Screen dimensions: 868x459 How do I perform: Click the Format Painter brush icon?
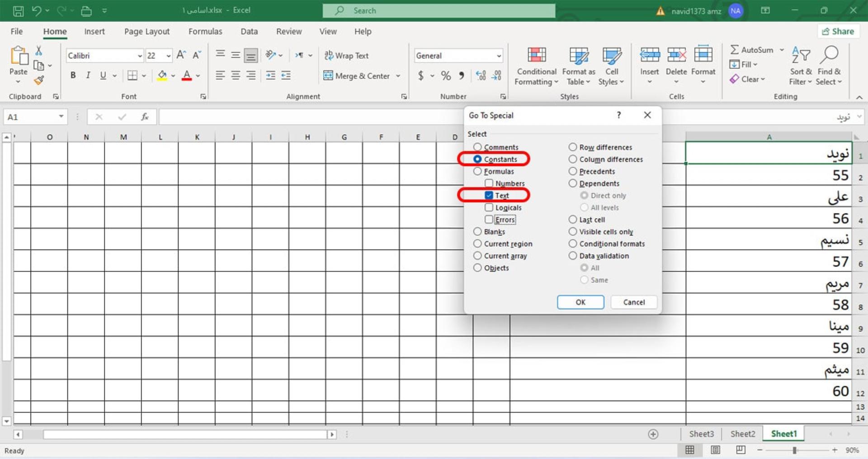coord(39,80)
